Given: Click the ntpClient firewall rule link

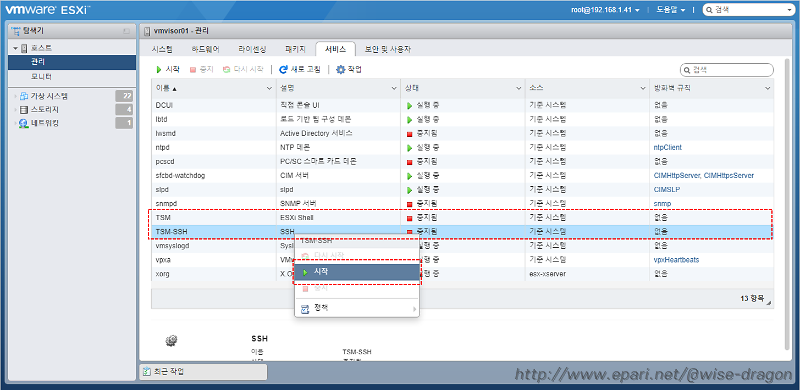Looking at the screenshot, I should pyautogui.click(x=667, y=148).
